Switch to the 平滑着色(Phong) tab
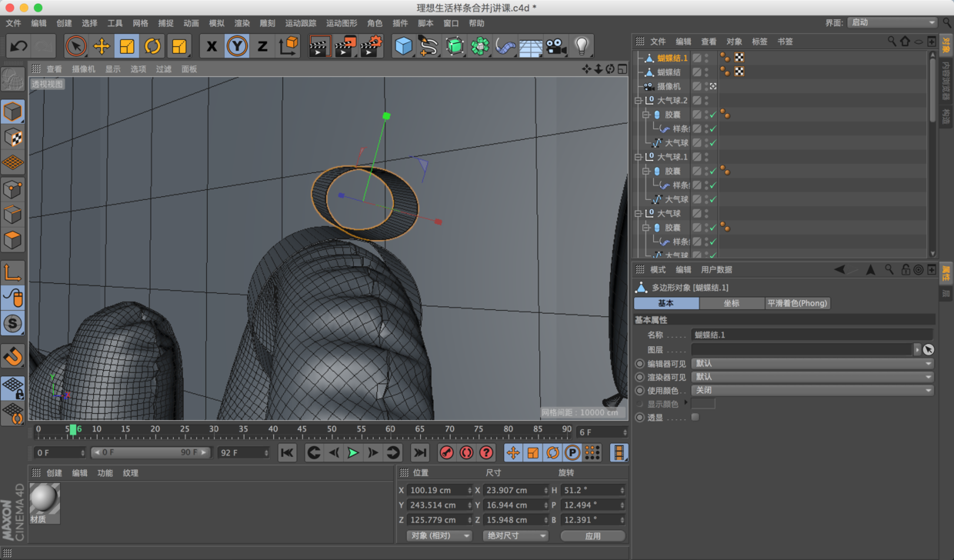 [x=798, y=303]
